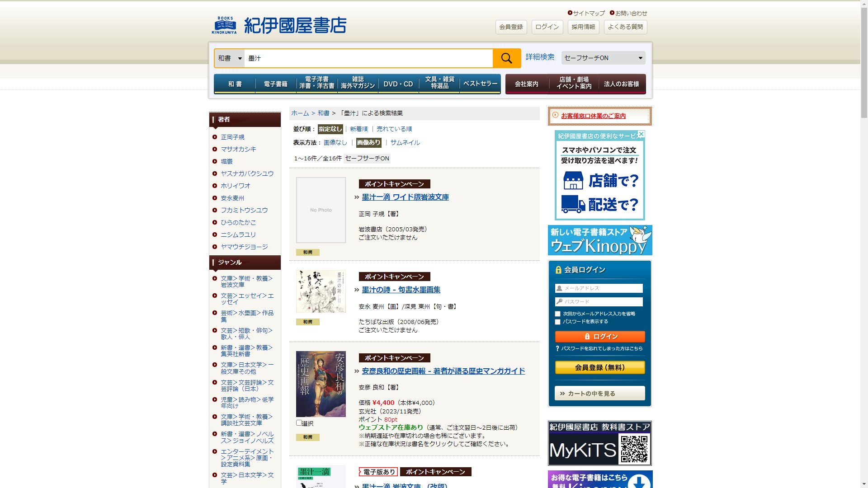Open the DVD・CD navigation tab

pos(398,84)
